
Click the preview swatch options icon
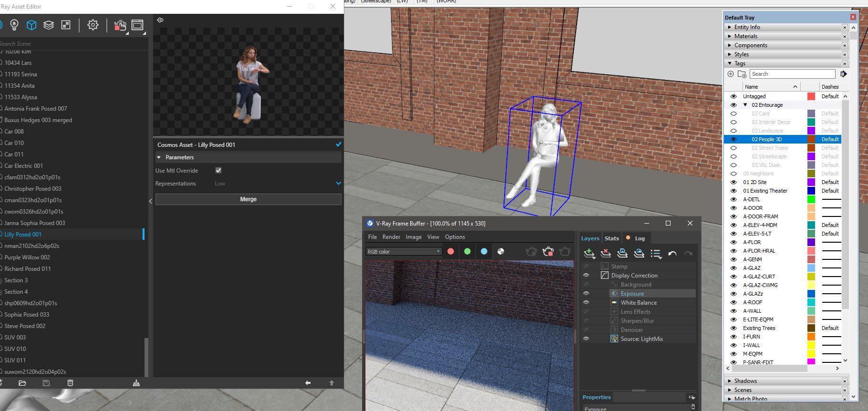pyautogui.click(x=160, y=20)
